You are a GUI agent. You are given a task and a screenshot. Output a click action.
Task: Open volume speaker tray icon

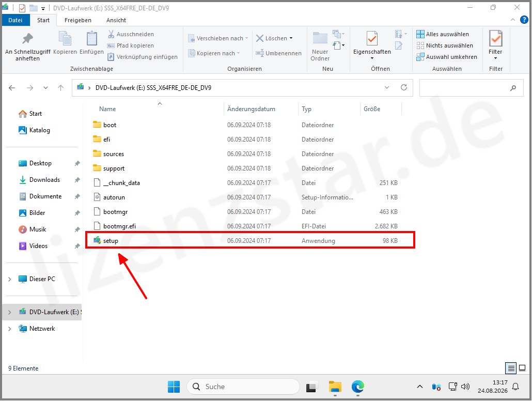(x=465, y=387)
